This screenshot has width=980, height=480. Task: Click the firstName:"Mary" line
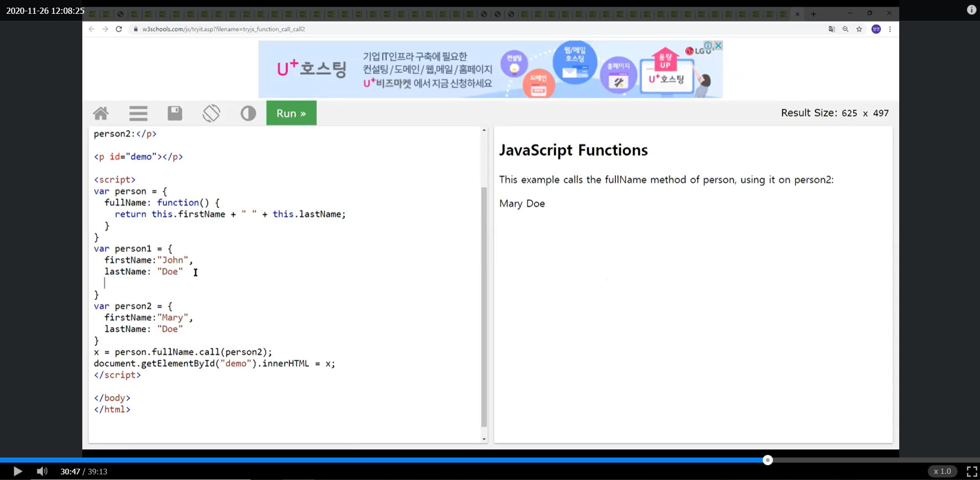point(149,318)
